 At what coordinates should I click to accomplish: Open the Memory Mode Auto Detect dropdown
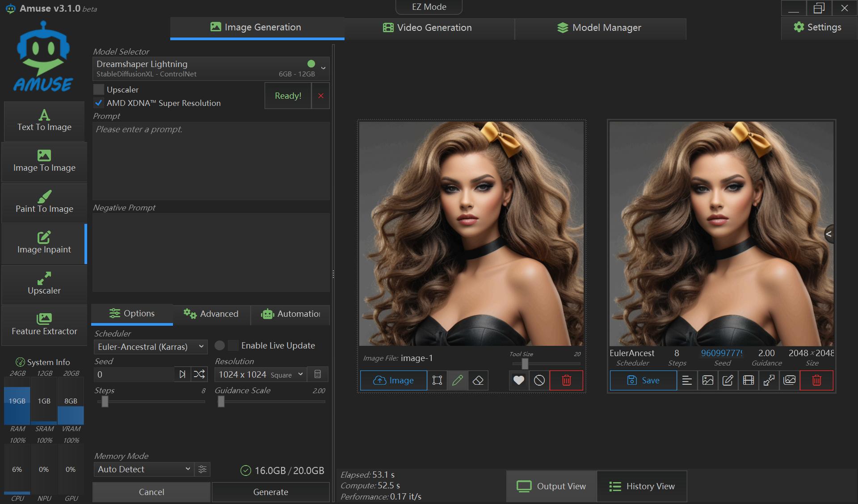143,469
